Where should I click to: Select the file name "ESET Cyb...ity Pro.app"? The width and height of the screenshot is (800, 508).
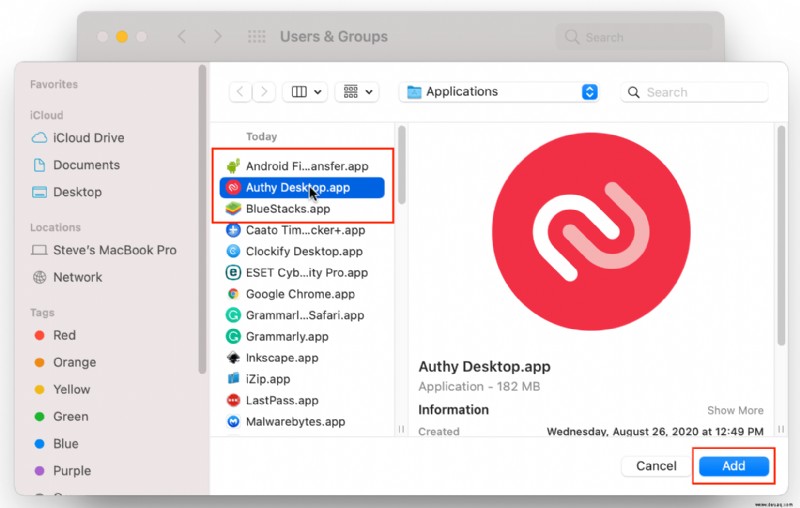coord(307,273)
